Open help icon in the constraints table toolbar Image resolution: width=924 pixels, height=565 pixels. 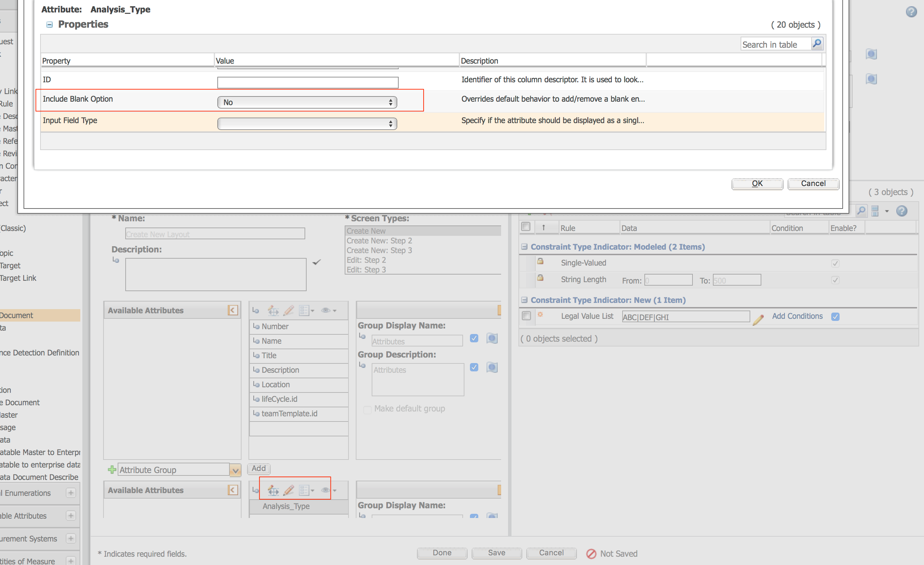(x=902, y=211)
